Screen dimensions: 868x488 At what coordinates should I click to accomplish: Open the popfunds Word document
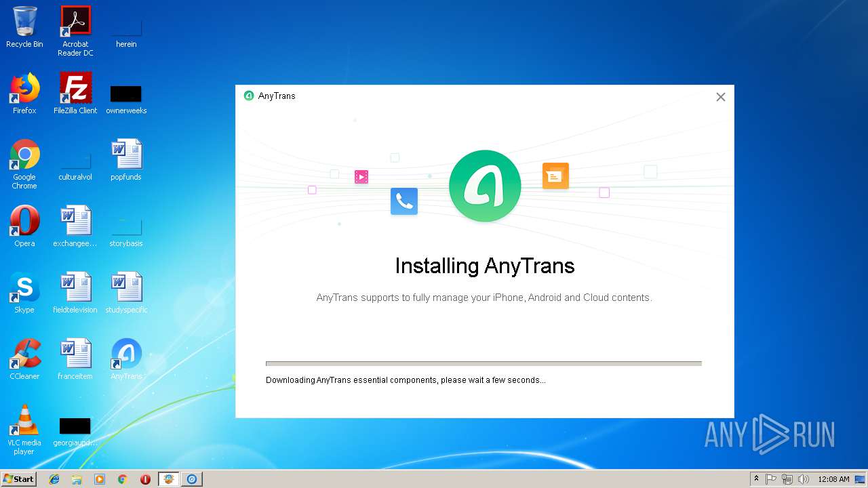pos(126,160)
